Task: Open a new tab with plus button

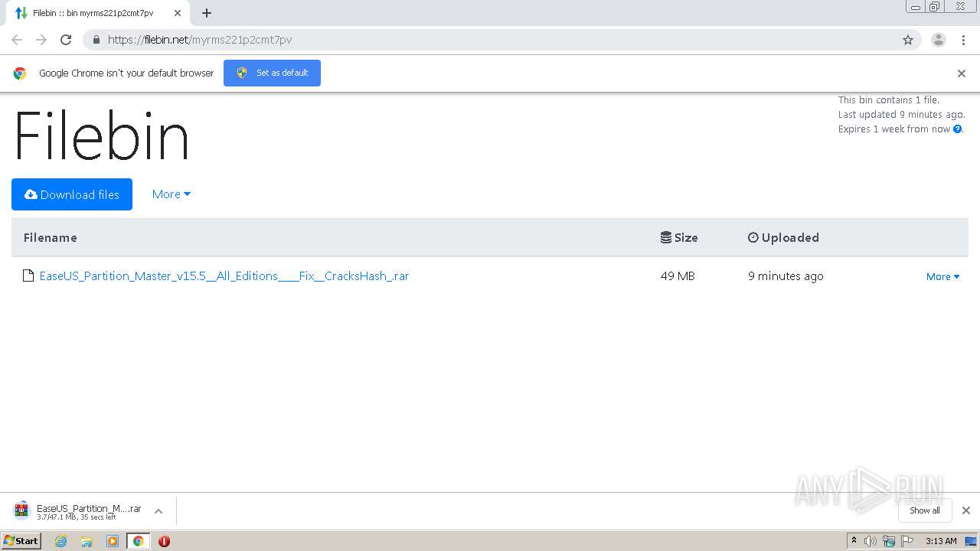Action: click(x=207, y=13)
